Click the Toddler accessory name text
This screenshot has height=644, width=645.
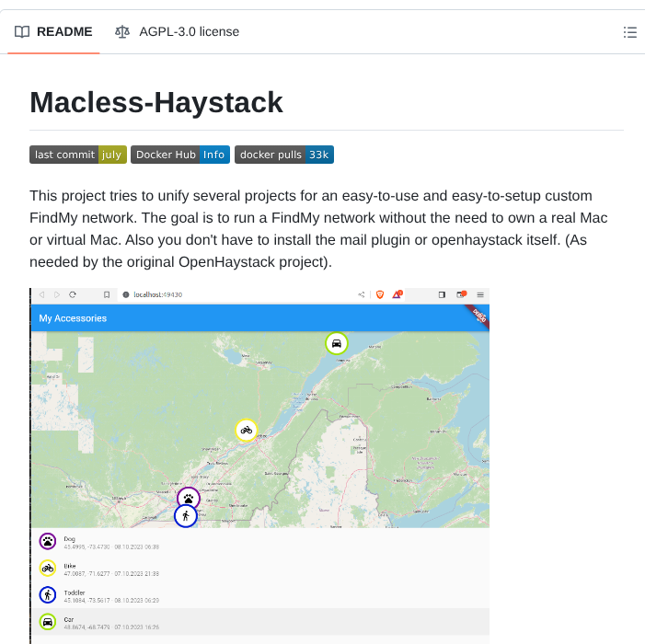click(x=75, y=592)
